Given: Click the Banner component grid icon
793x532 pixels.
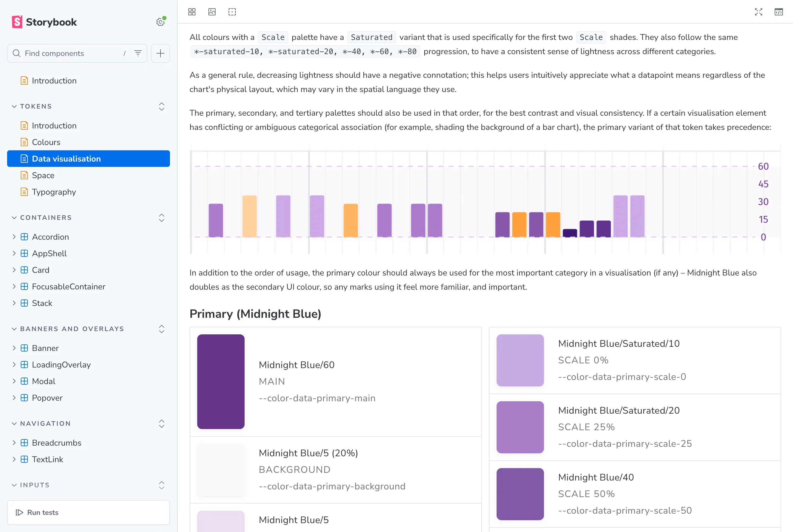Looking at the screenshot, I should [x=24, y=348].
